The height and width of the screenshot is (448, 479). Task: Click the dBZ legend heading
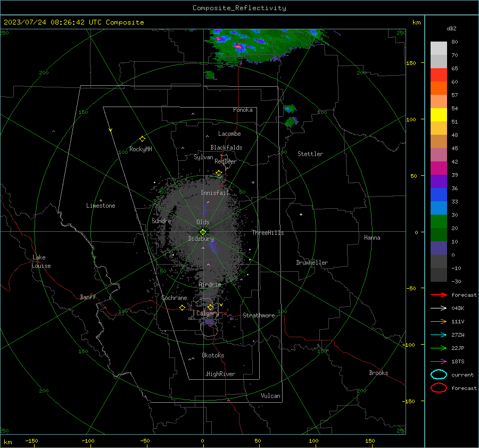[451, 28]
